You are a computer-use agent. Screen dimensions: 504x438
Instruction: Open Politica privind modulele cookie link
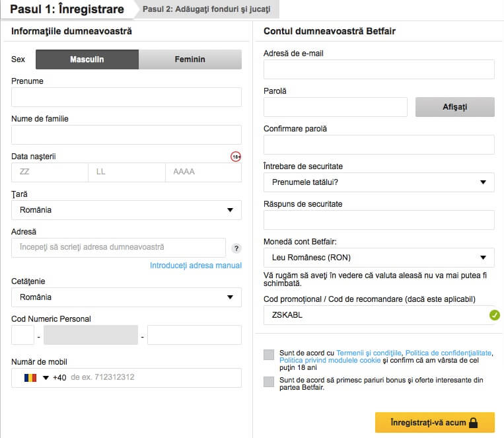330,360
